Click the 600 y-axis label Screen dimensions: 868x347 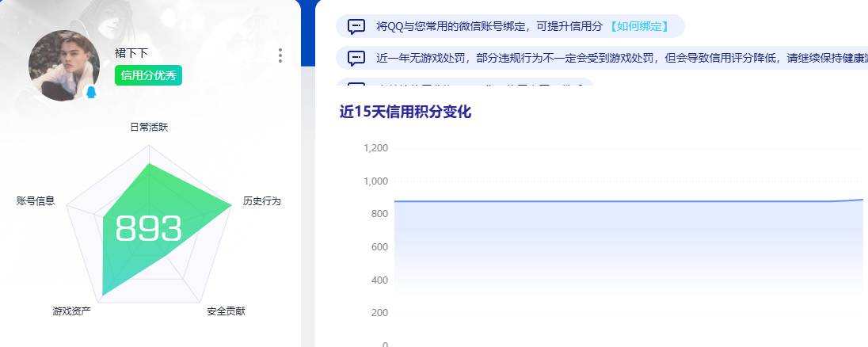pos(380,247)
